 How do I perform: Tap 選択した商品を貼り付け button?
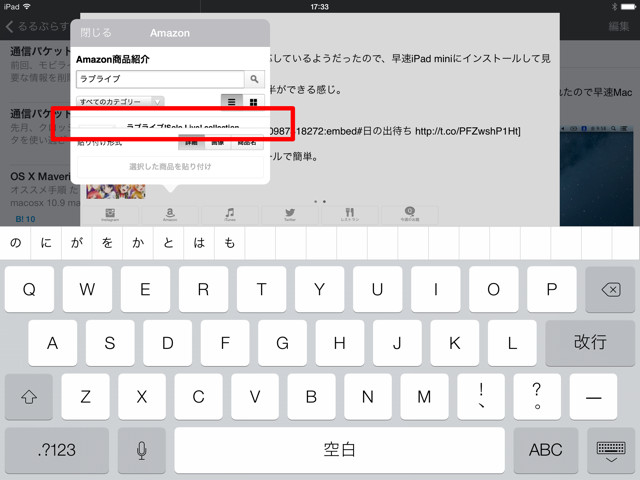[170, 167]
